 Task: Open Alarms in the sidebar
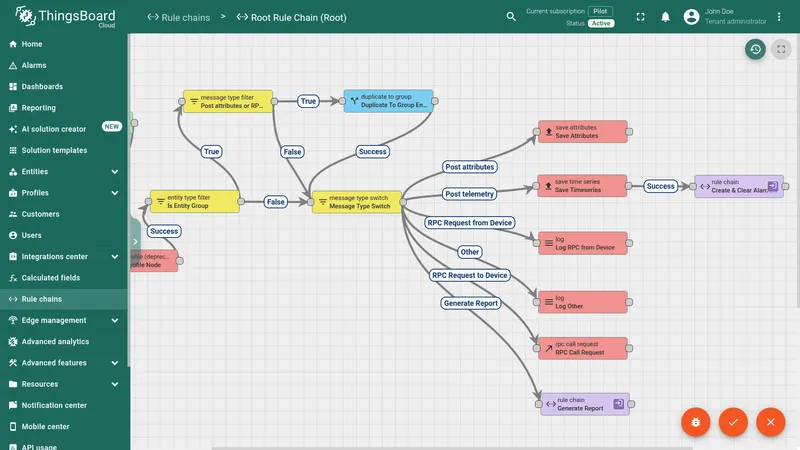[x=64, y=65]
